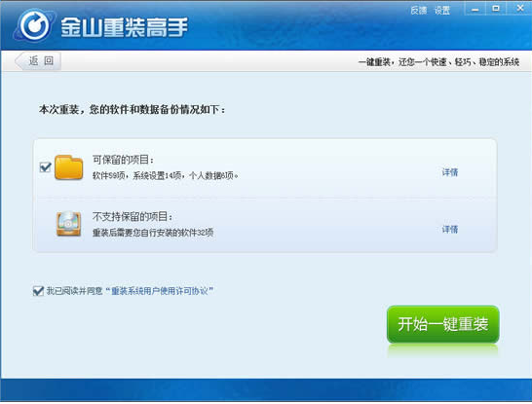Click the 金山重装高手 title text
The image size is (532, 404).
click(124, 27)
